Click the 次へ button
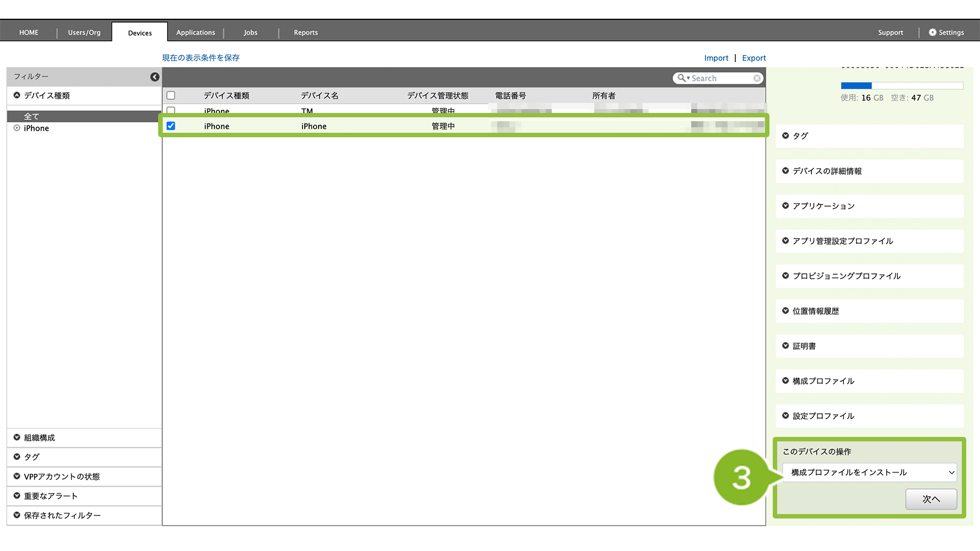 (931, 499)
